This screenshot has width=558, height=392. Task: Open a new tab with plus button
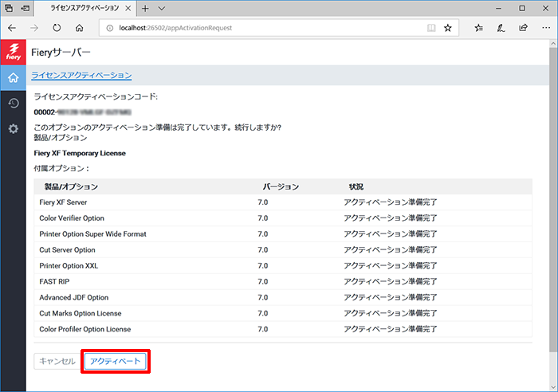145,8
